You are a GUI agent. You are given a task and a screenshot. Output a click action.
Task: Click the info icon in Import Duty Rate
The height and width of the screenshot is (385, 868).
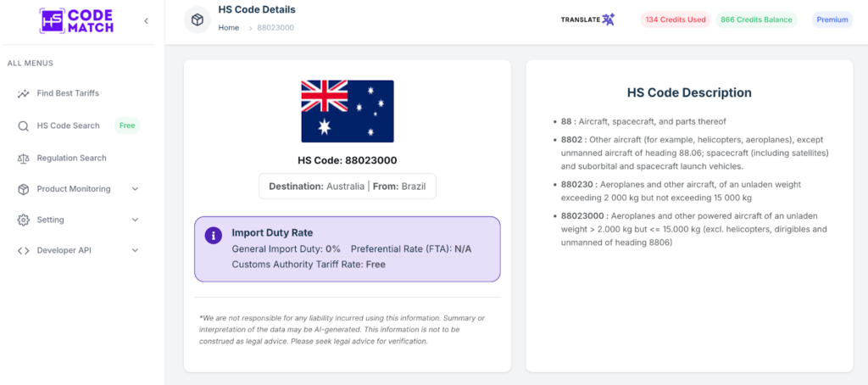click(214, 235)
